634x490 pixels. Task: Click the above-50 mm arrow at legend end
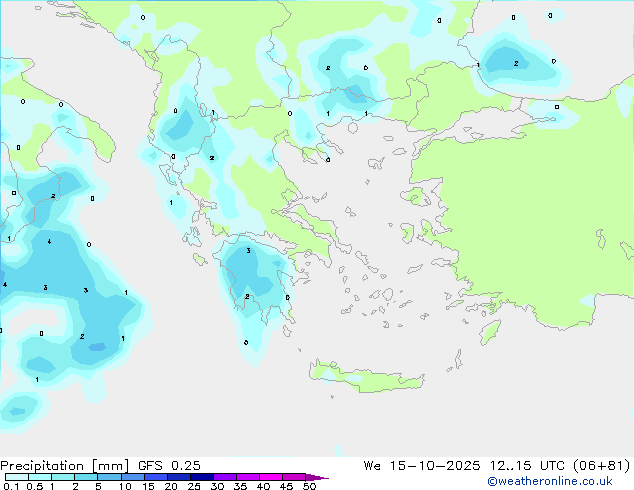[317, 477]
